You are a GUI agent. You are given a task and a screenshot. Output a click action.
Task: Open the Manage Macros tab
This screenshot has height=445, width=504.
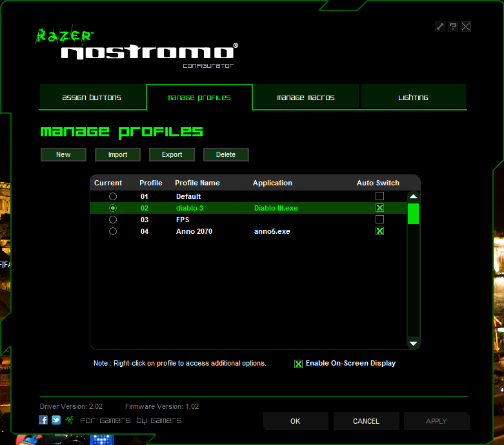tap(306, 98)
